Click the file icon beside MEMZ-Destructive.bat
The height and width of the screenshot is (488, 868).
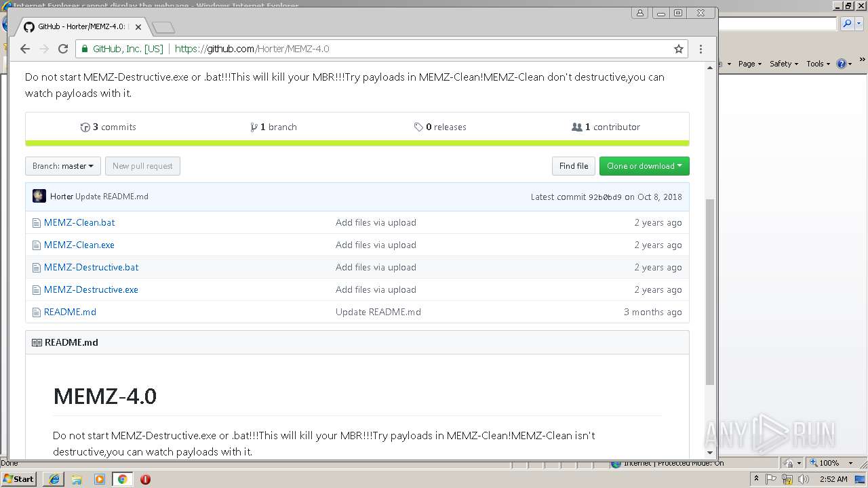pos(37,267)
